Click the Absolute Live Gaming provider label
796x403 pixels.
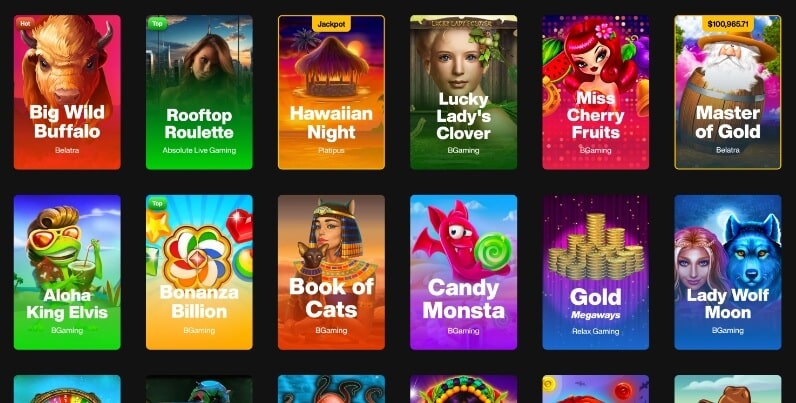[x=199, y=150]
